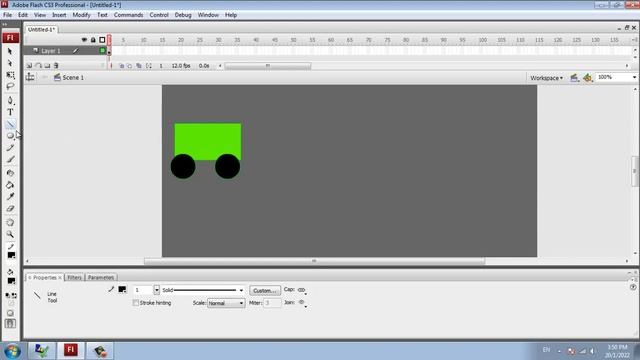Select the Eraser tool
Viewport: 640px width, 360px height.
pyautogui.click(x=10, y=209)
